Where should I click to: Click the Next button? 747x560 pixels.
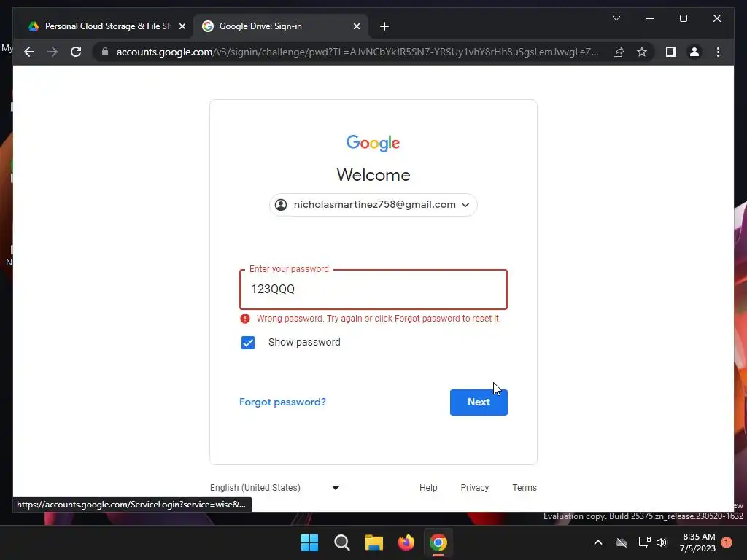(479, 402)
